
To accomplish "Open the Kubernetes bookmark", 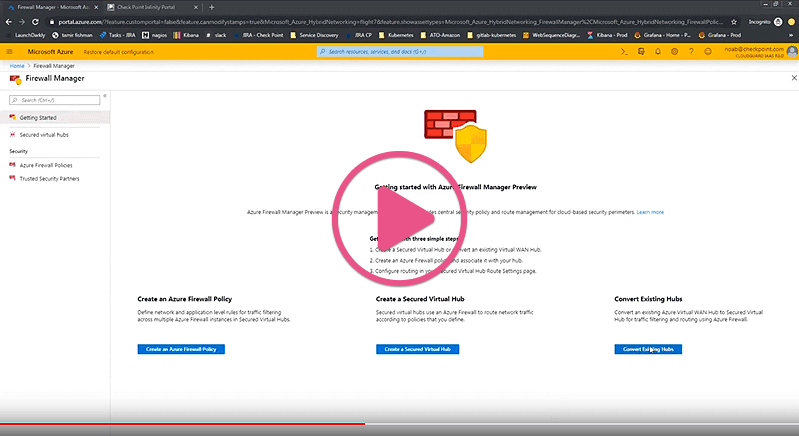I will pos(396,35).
